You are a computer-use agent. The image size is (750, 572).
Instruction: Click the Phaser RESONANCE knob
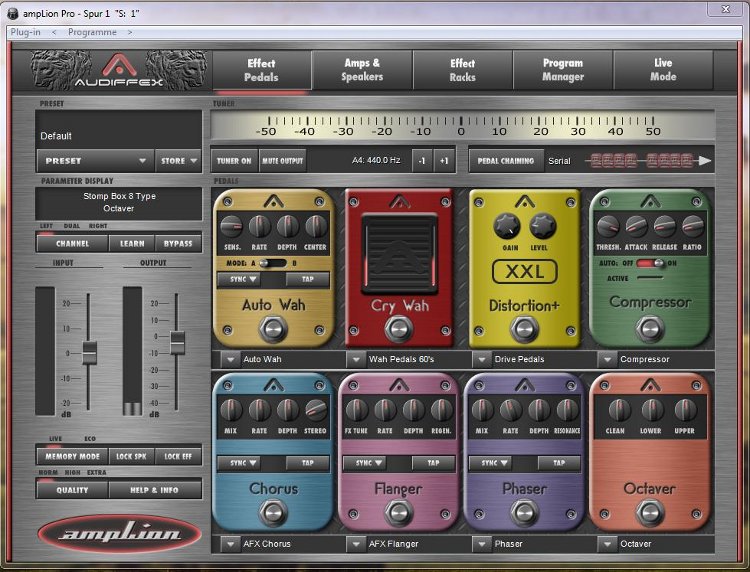point(567,410)
